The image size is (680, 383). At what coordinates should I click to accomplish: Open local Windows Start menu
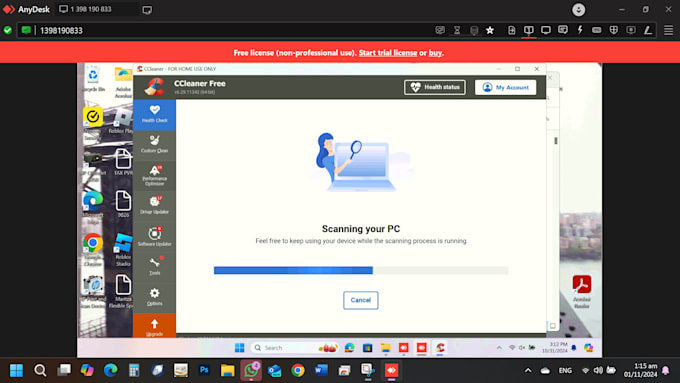(16, 370)
